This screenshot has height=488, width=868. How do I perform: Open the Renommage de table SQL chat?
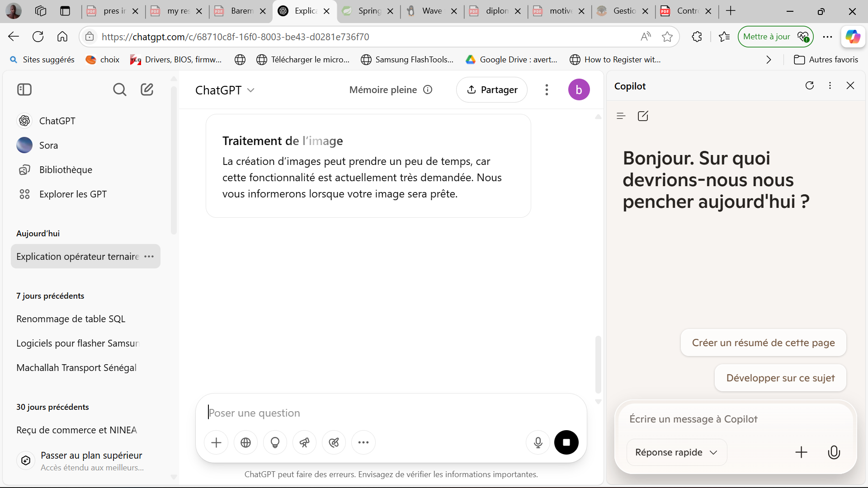pyautogui.click(x=71, y=319)
